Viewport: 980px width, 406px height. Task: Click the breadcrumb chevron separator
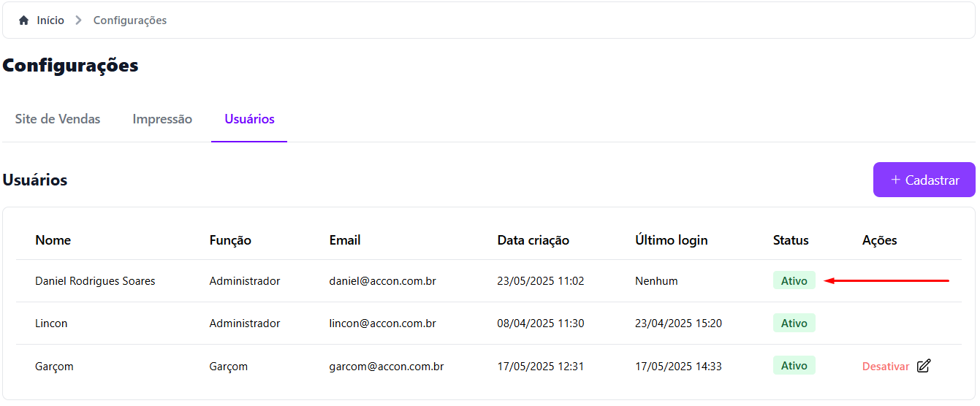click(x=78, y=20)
